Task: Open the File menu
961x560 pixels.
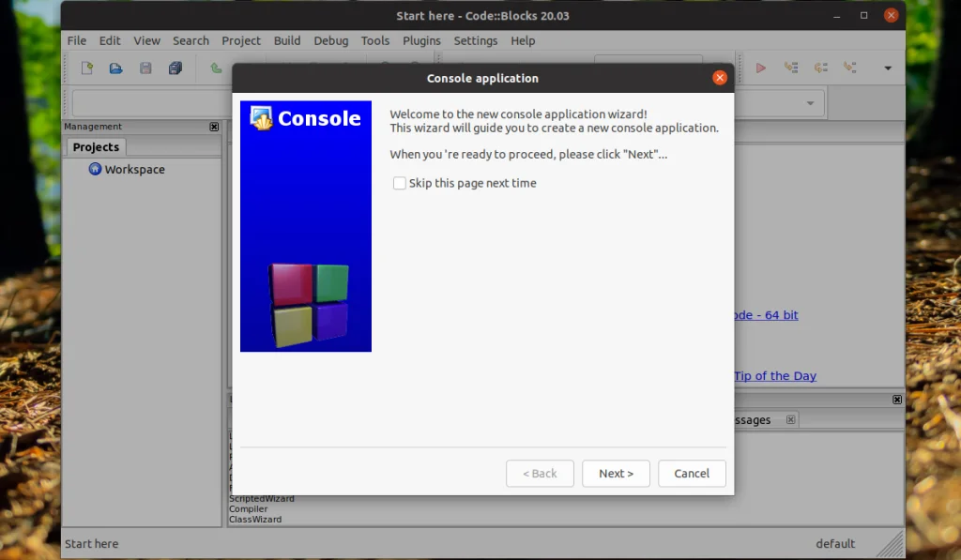Action: point(77,40)
